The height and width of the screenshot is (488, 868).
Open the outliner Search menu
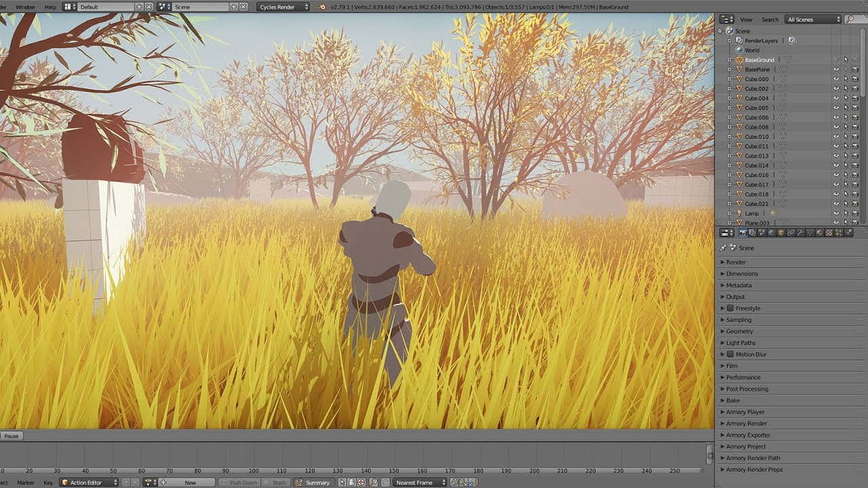770,20
